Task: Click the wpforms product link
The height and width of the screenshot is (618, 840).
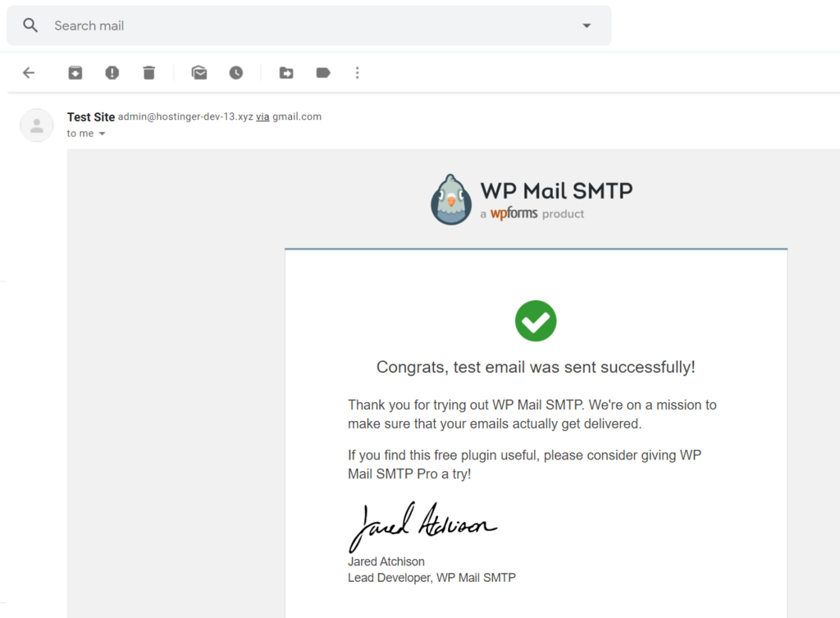Action: tap(514, 214)
